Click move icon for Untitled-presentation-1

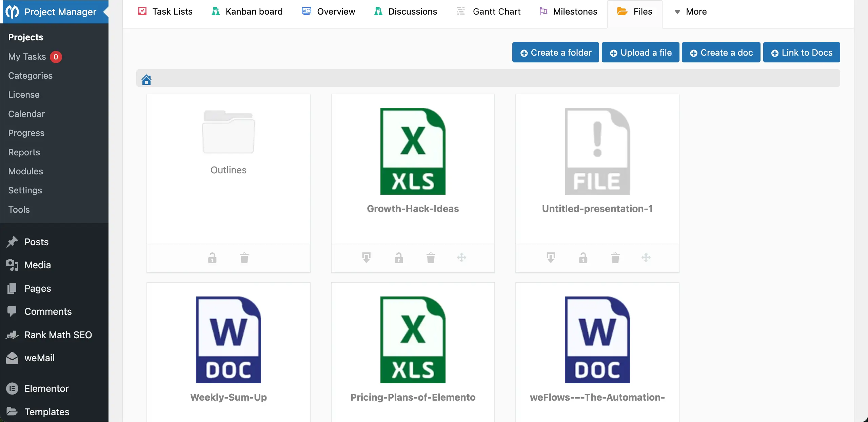[x=646, y=257]
